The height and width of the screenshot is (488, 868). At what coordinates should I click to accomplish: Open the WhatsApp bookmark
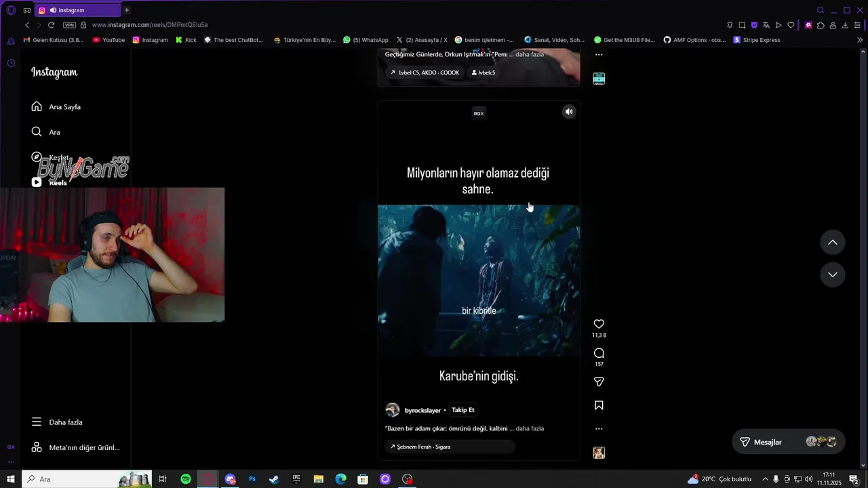tap(366, 40)
